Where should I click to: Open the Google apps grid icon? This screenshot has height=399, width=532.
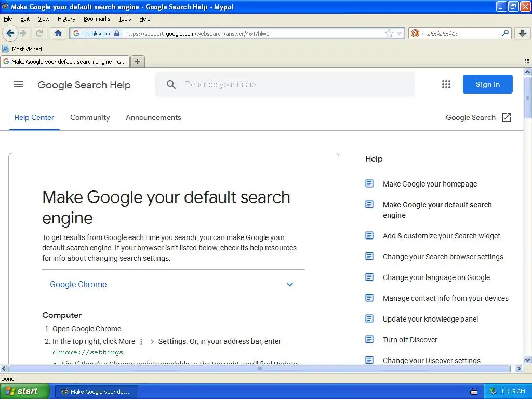[446, 84]
